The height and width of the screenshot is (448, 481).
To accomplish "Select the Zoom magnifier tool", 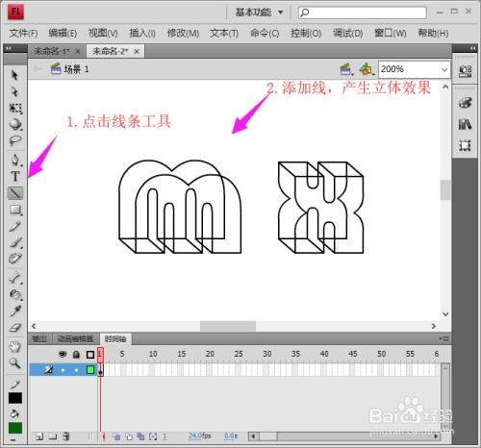I will pos(14,363).
